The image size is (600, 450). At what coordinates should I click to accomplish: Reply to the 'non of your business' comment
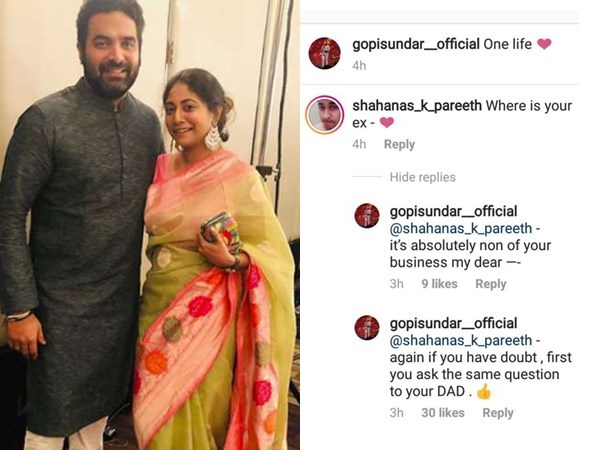point(491,284)
